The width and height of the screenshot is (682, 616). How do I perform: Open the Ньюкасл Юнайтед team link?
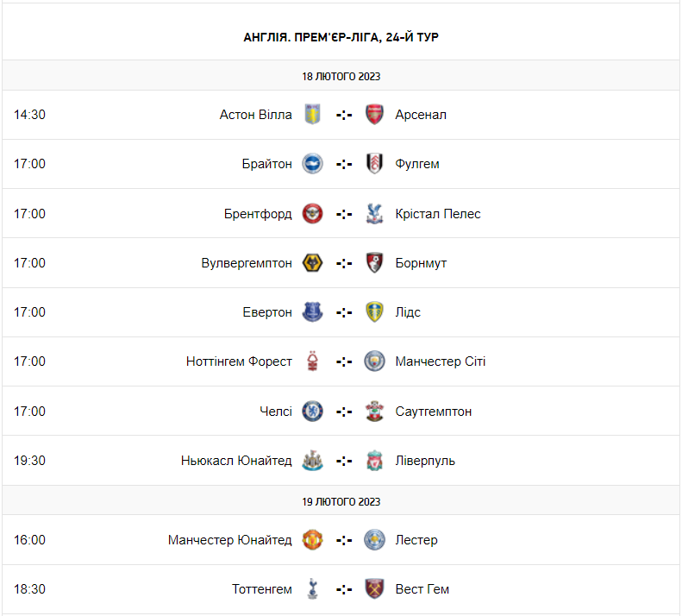tap(236, 461)
